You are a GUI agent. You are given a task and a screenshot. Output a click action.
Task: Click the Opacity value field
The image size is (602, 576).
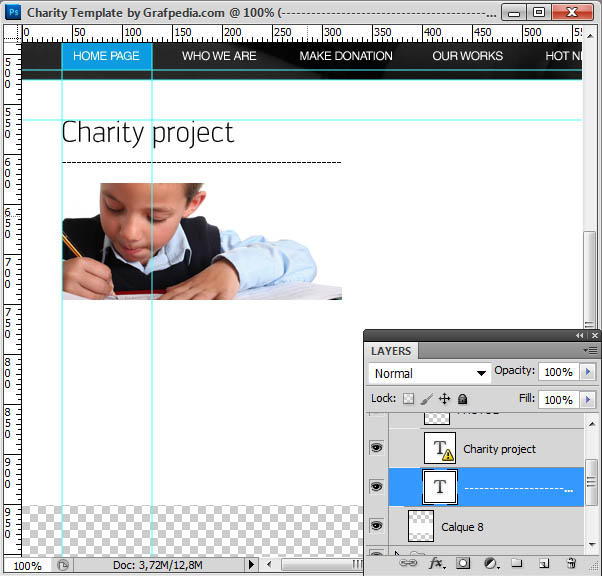point(559,372)
